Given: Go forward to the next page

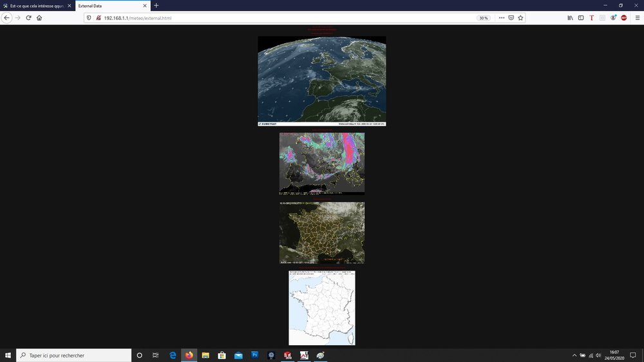Looking at the screenshot, I should click(x=17, y=17).
